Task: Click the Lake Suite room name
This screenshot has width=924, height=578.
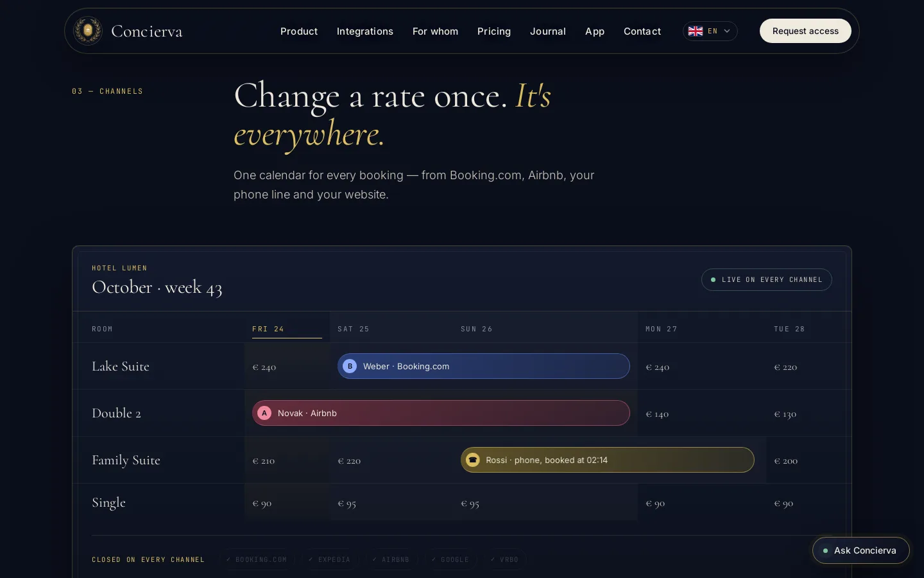Action: [x=121, y=366]
